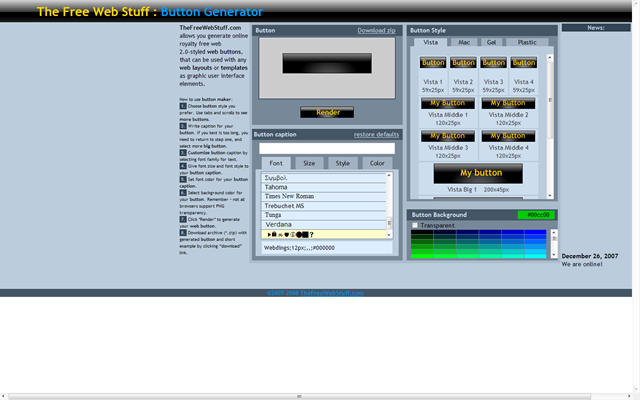Switch to the Size caption tab
The width and height of the screenshot is (640, 400).
[x=308, y=163]
